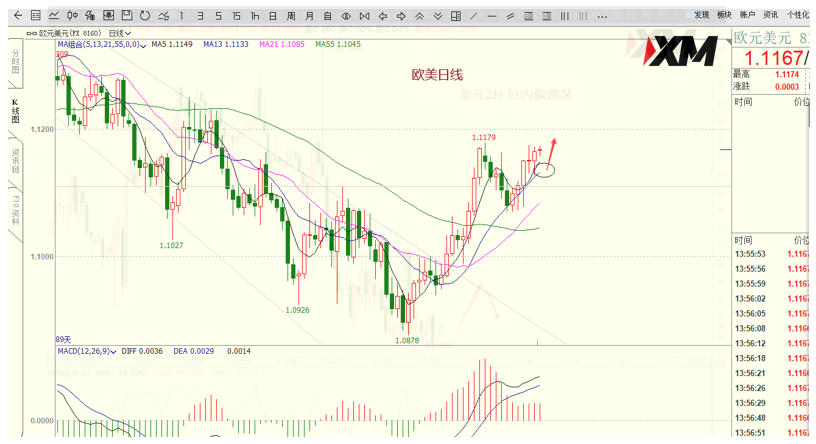Open the 个性化 menu
The image size is (816, 444).
pos(797,15)
